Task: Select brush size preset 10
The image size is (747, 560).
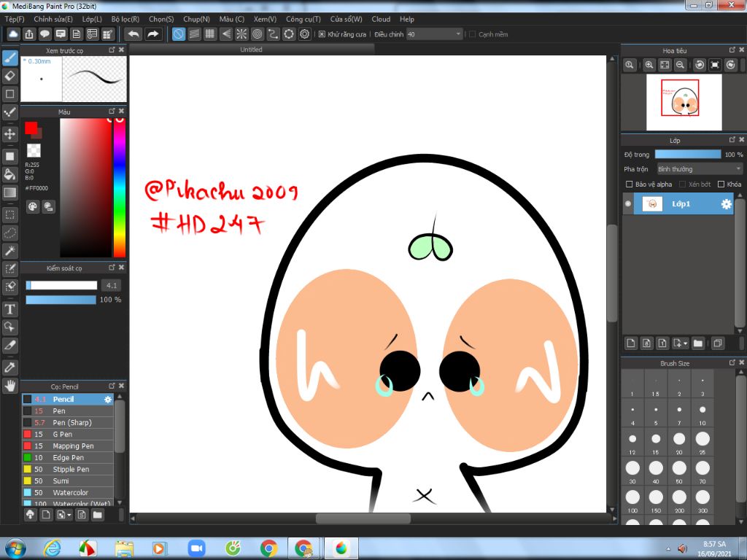Action: pyautogui.click(x=703, y=414)
